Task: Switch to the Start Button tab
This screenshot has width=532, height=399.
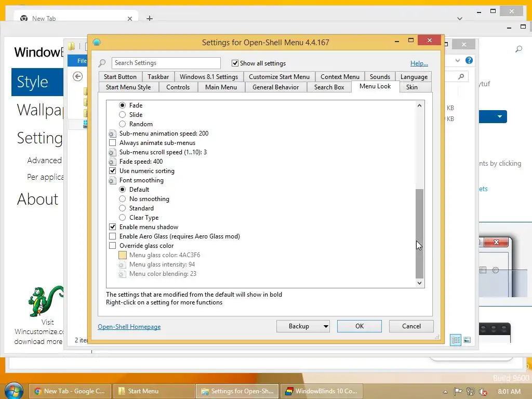Action: (x=120, y=77)
